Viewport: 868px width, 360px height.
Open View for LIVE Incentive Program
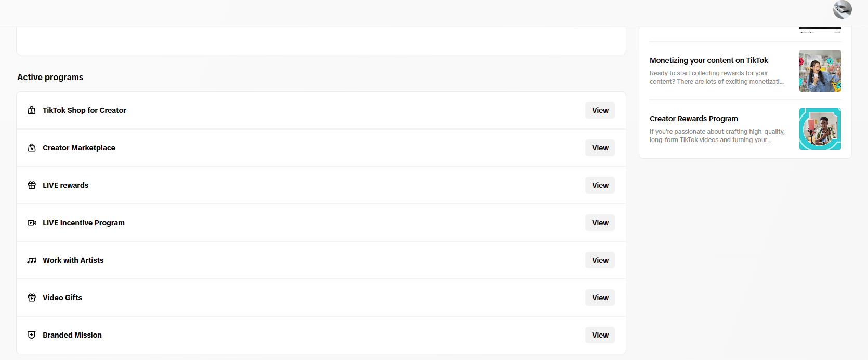(x=600, y=223)
